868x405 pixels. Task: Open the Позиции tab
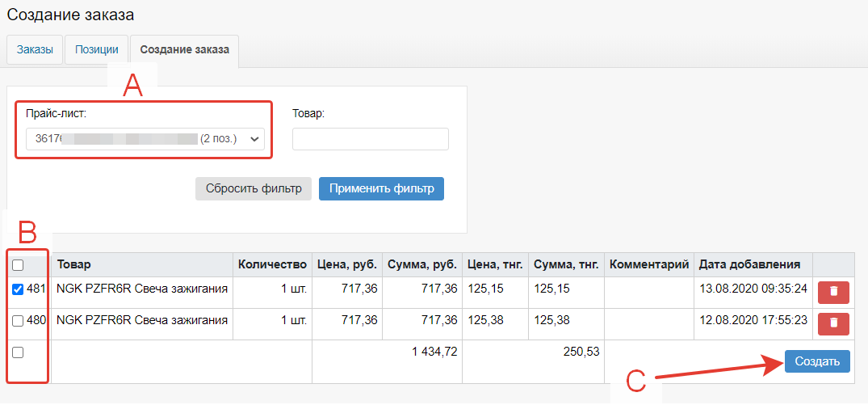[97, 50]
